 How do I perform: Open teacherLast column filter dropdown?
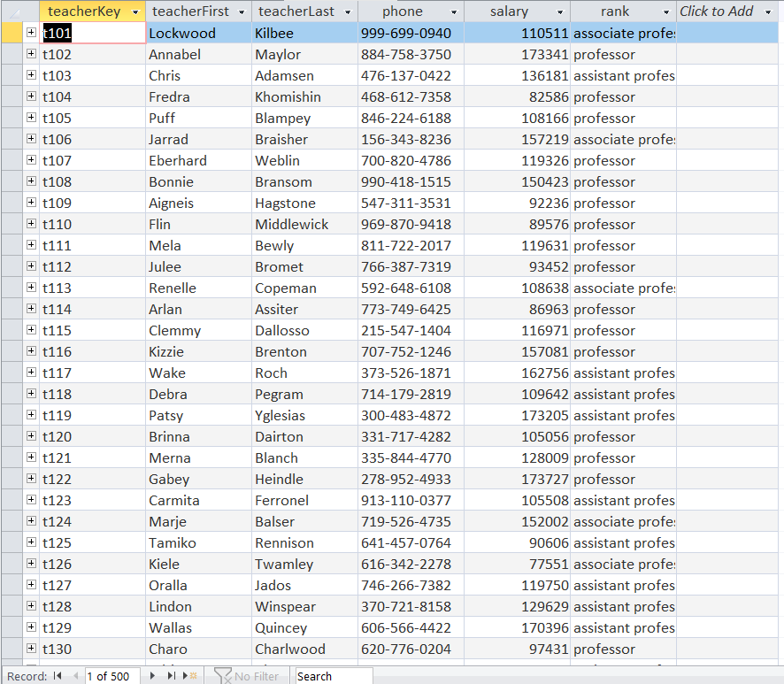[x=348, y=12]
